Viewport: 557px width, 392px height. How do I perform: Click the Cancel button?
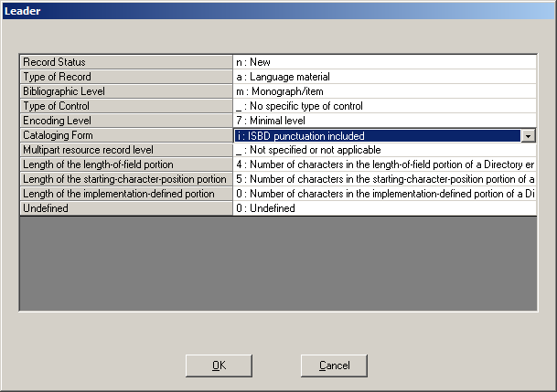334,365
